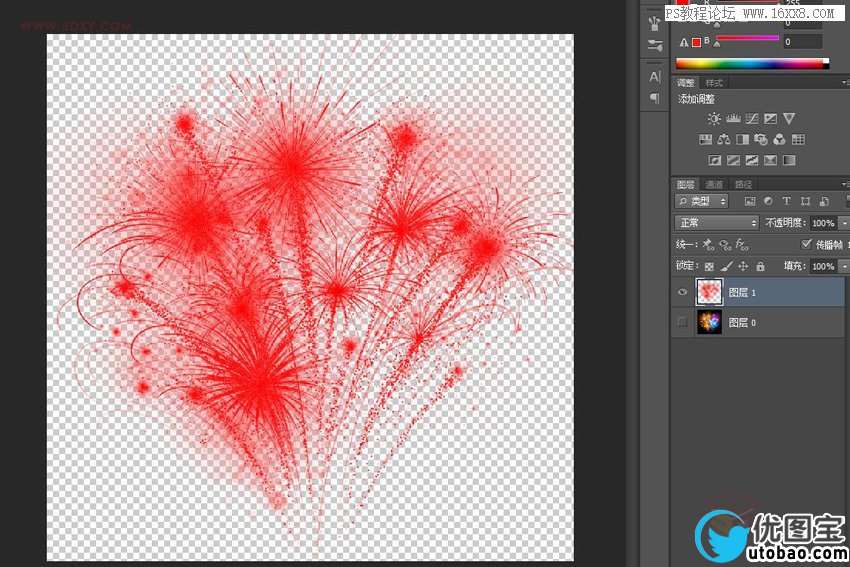850x567 pixels.
Task: Unify layer position across frames
Action: [708, 245]
